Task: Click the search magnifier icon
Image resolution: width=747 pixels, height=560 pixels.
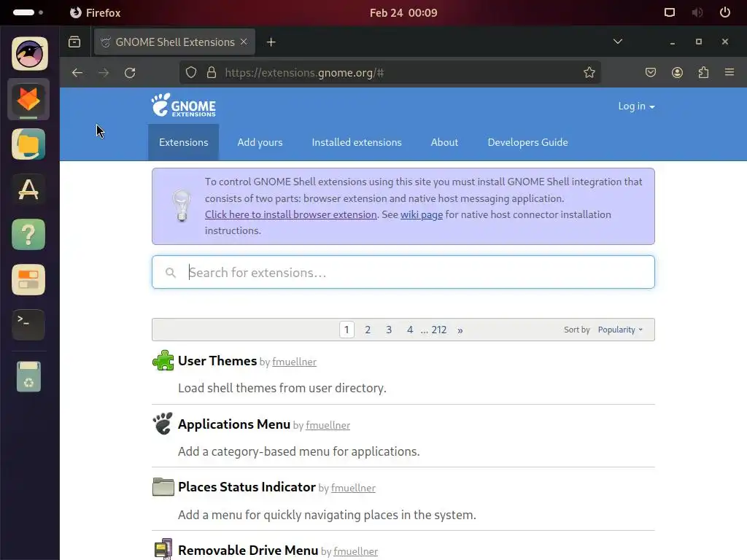Action: (x=171, y=273)
